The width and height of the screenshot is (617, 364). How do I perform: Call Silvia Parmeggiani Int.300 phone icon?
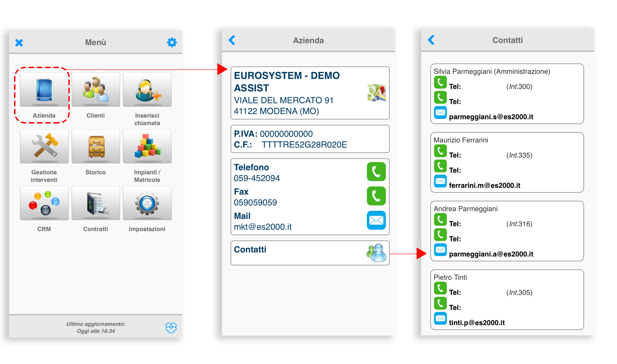coord(440,82)
